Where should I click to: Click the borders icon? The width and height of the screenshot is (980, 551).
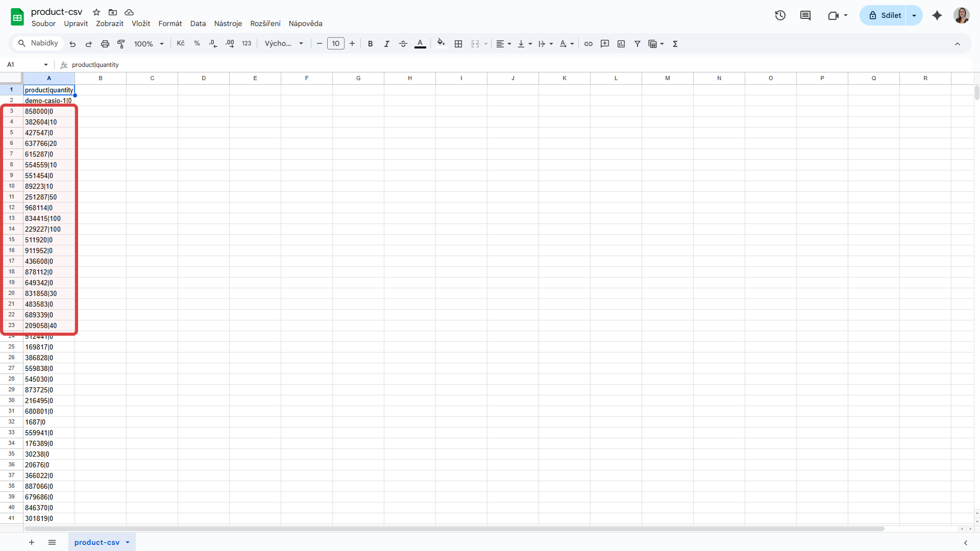point(458,44)
